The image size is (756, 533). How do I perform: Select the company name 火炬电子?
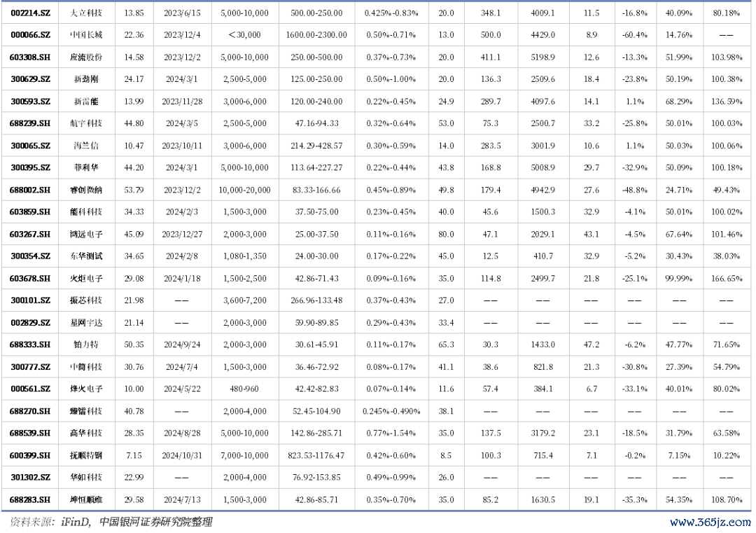[86, 279]
